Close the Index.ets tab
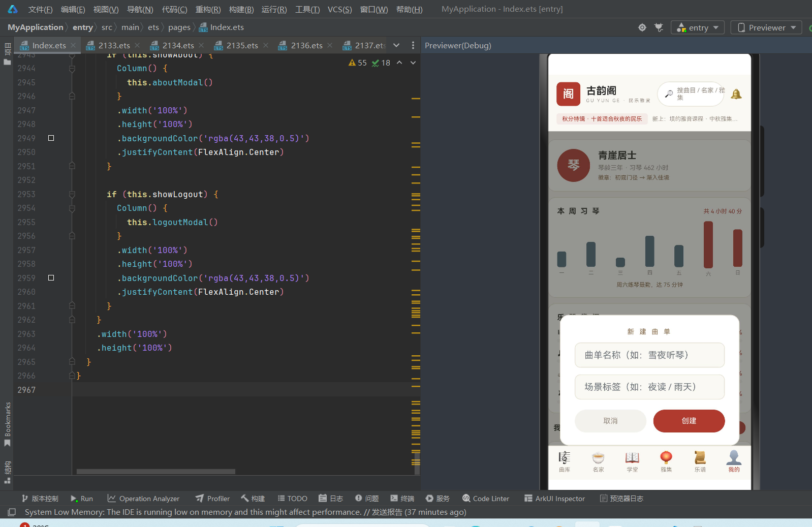The height and width of the screenshot is (527, 812). 73,45
